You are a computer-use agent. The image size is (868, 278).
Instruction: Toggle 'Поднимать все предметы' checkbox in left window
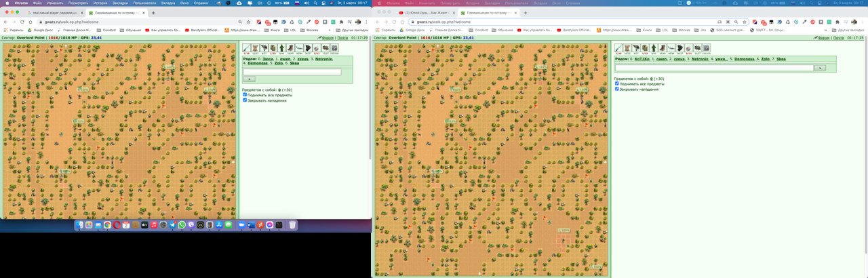[245, 95]
